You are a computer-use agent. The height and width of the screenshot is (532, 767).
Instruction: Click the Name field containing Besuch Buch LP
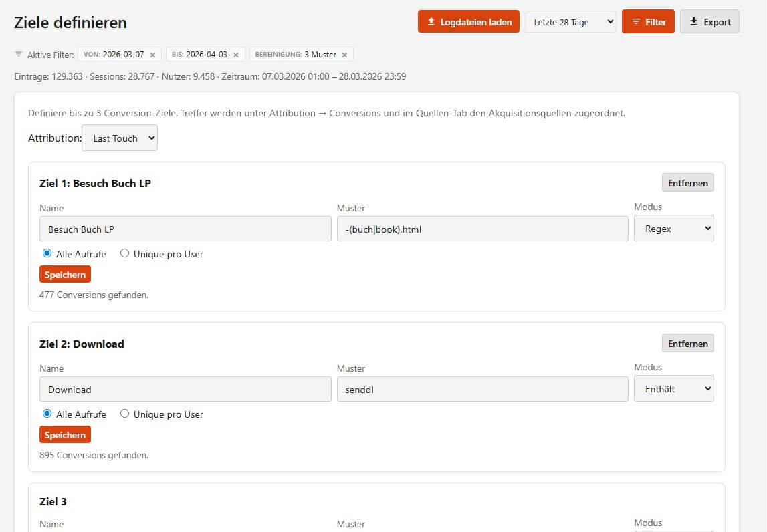click(185, 228)
